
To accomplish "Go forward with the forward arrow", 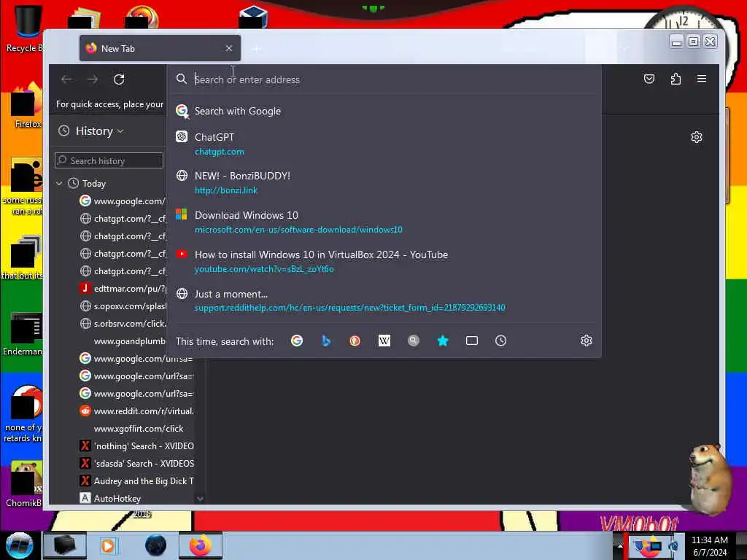I will [x=93, y=79].
